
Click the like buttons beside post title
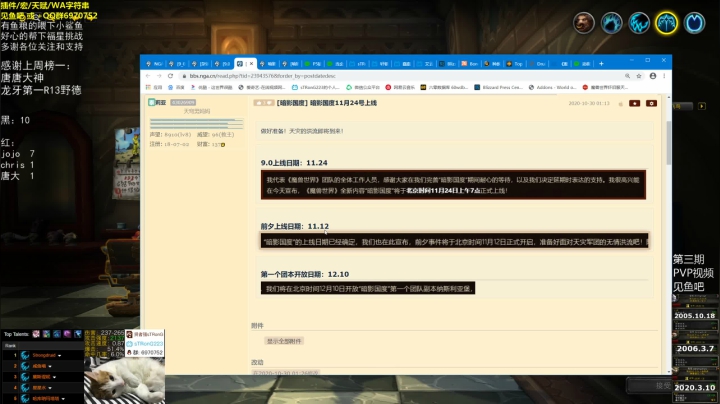264,103
